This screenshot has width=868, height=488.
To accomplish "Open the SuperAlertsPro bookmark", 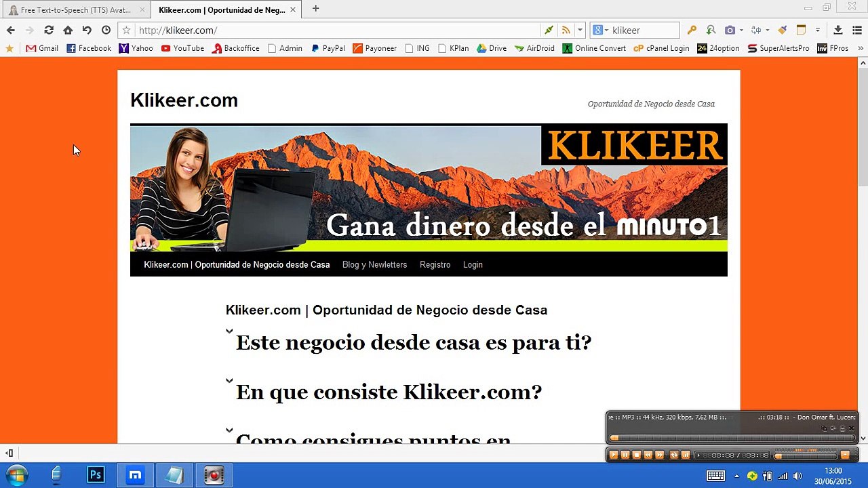I will [x=778, y=48].
